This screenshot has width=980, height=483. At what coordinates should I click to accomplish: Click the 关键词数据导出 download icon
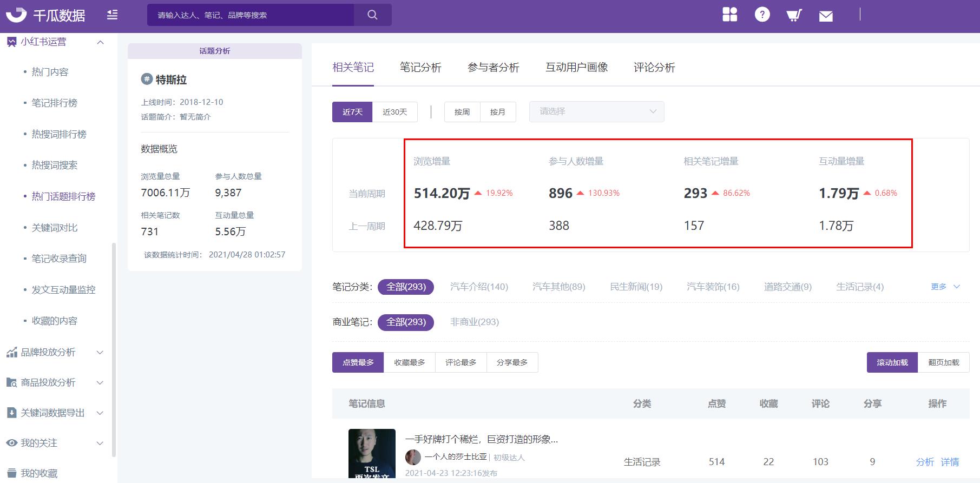[11, 413]
